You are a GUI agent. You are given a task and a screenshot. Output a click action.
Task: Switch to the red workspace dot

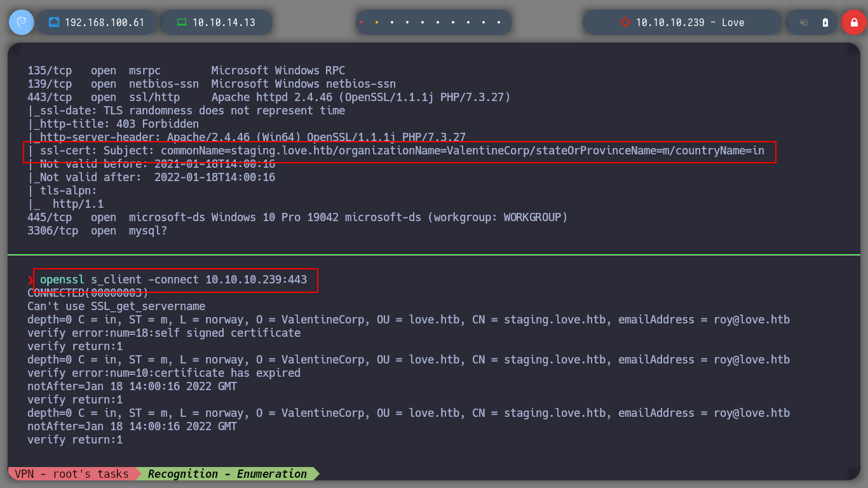click(362, 22)
